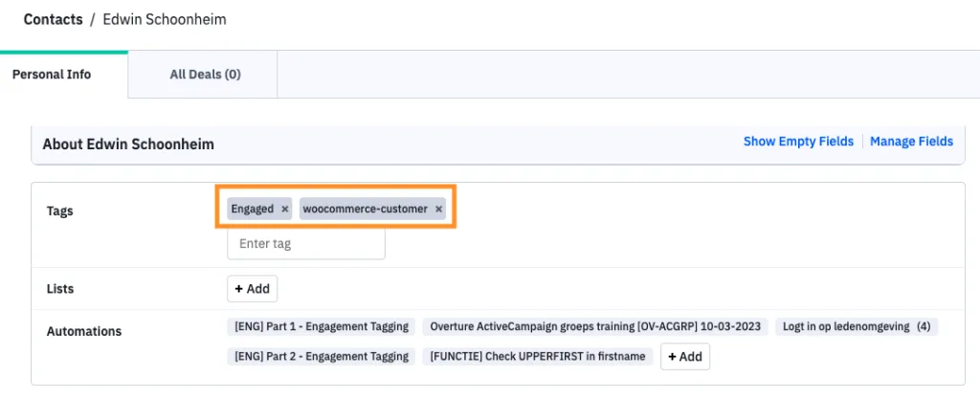Image resolution: width=980 pixels, height=400 pixels.
Task: Click the About Edwin Schoonheim header
Action: (128, 144)
